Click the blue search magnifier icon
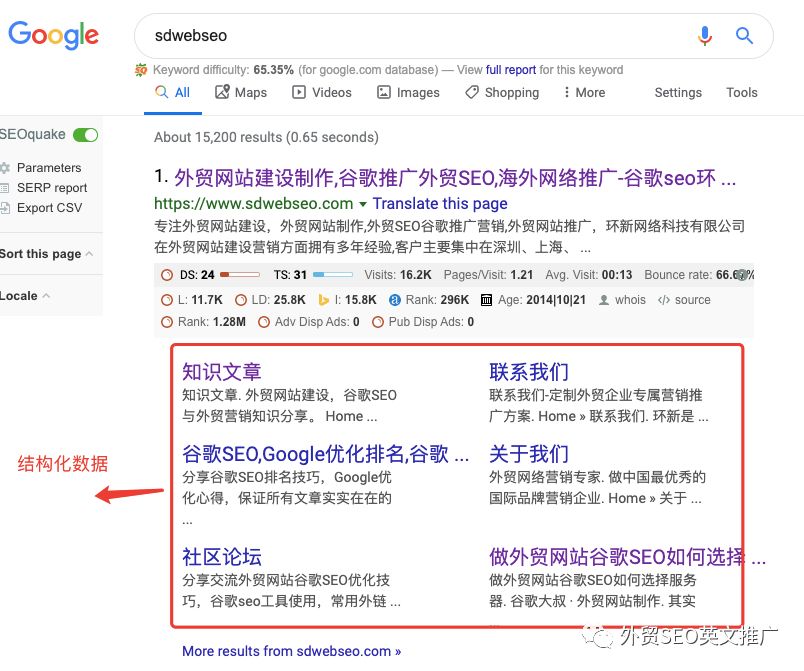The width and height of the screenshot is (804, 671). (744, 35)
